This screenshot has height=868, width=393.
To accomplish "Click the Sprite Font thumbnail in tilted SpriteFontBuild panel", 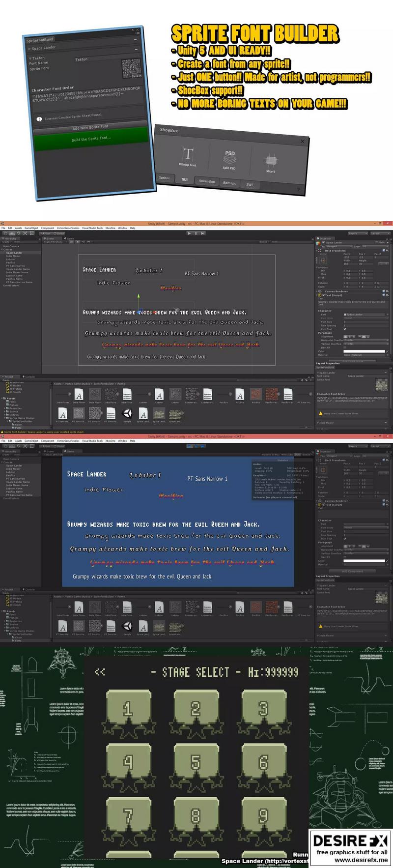I will [x=131, y=68].
